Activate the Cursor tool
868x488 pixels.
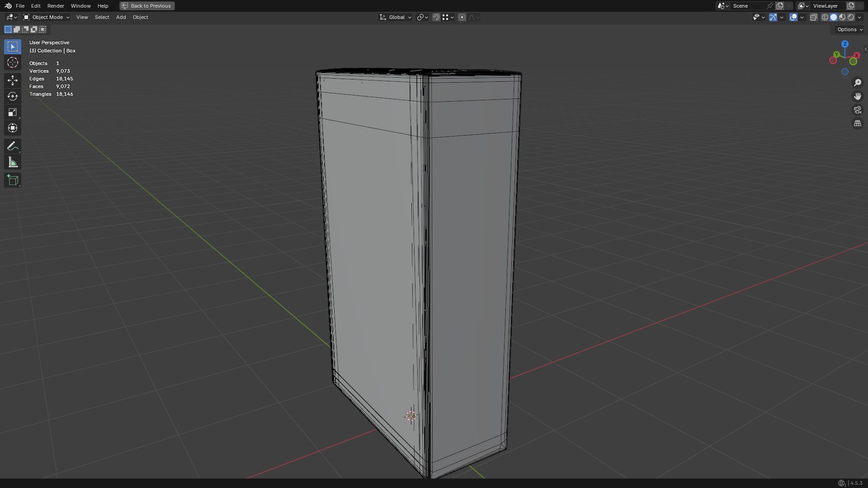13,62
